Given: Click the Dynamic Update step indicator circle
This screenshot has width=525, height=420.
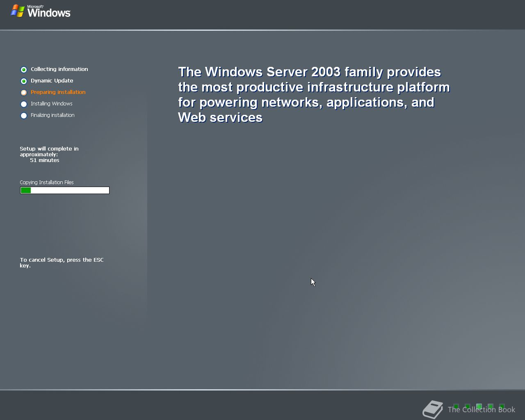Looking at the screenshot, I should tap(24, 81).
